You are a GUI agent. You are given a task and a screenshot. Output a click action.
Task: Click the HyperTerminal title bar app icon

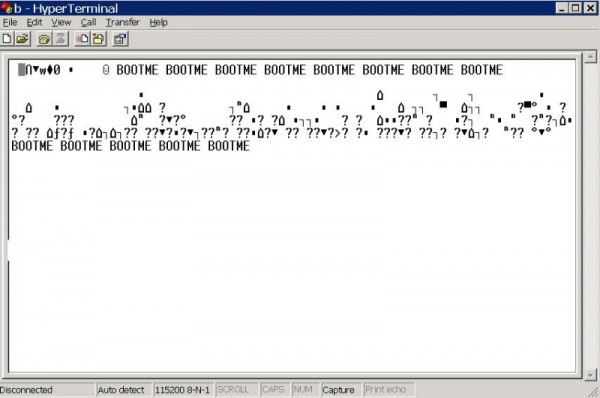point(6,8)
